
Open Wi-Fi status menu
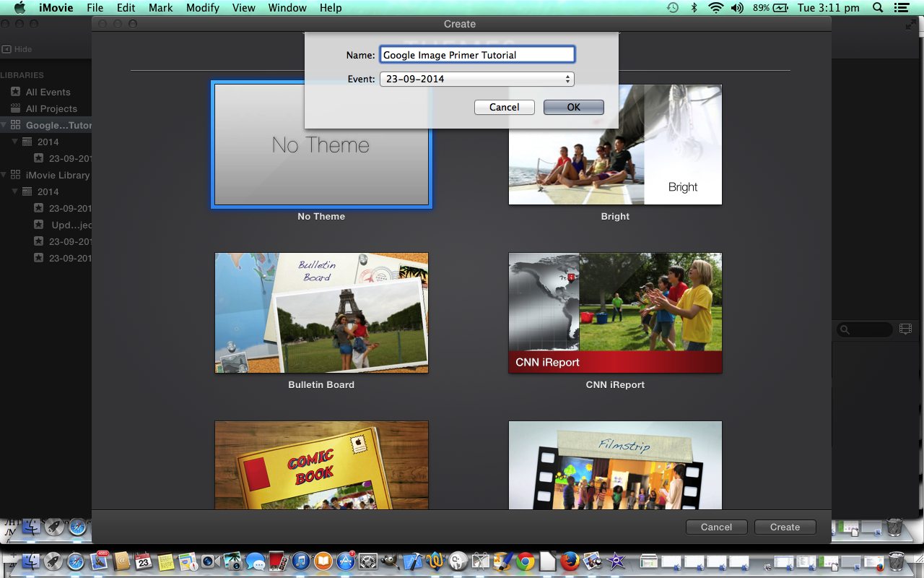click(x=715, y=8)
